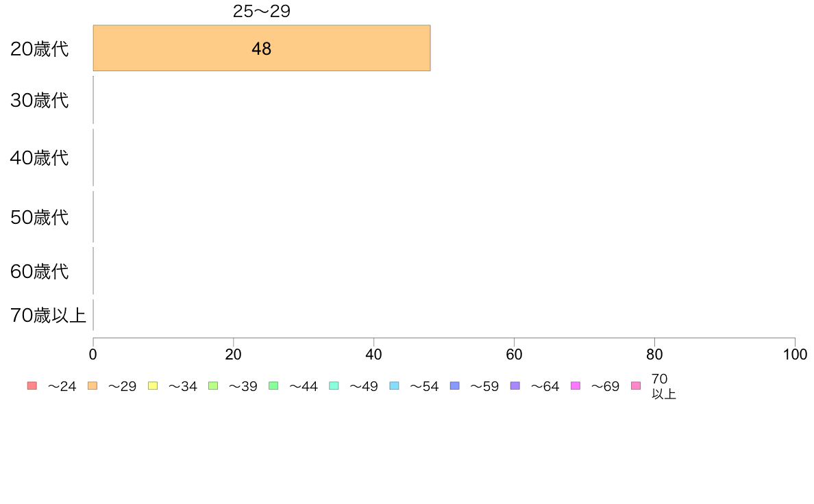
Task: Select the green ～44 legend swatch
Action: 273,386
